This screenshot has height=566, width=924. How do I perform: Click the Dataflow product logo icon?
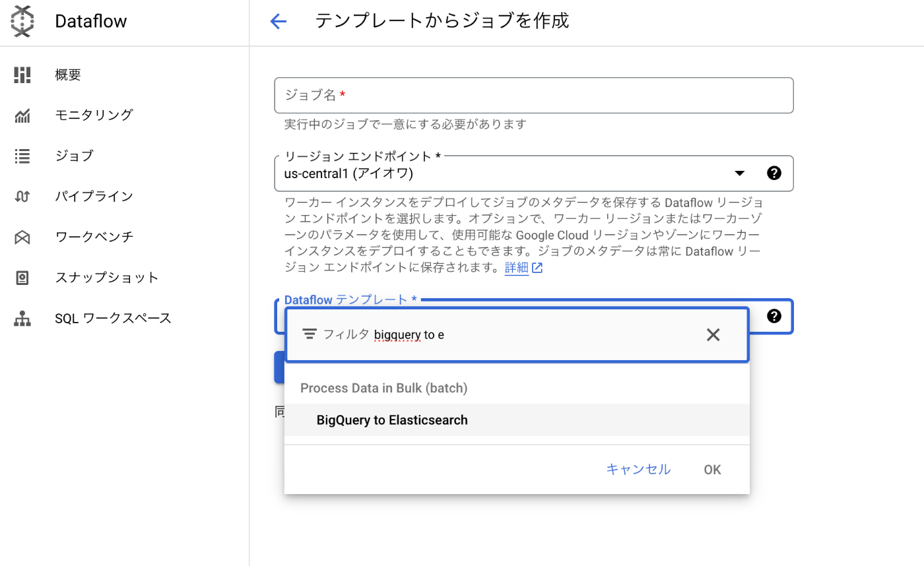22,21
